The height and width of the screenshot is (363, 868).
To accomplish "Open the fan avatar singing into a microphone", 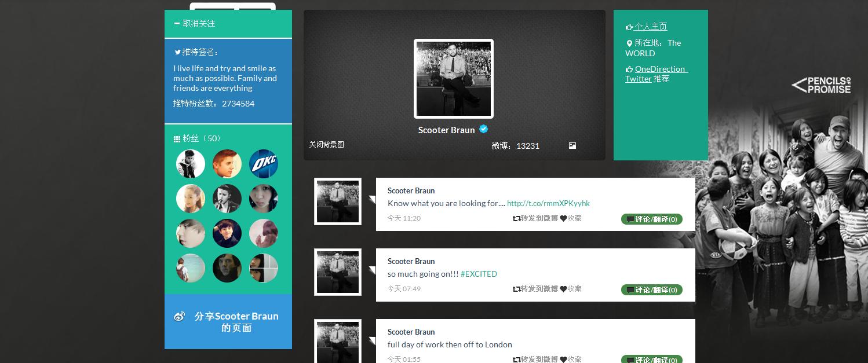I will pyautogui.click(x=227, y=199).
